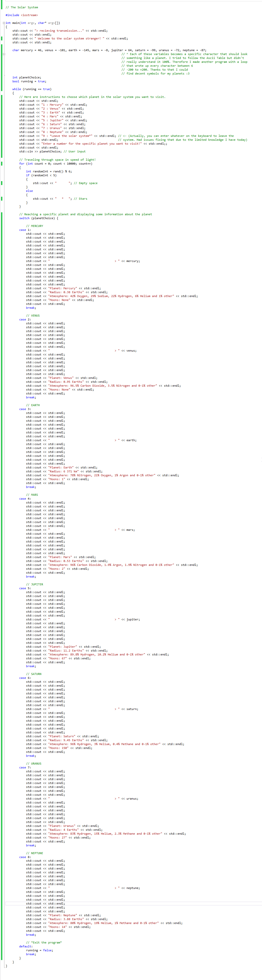Screen dimensions: 262x980
Task: Click the 'if (randomInt < 5)' condition
Action: [41, 175]
